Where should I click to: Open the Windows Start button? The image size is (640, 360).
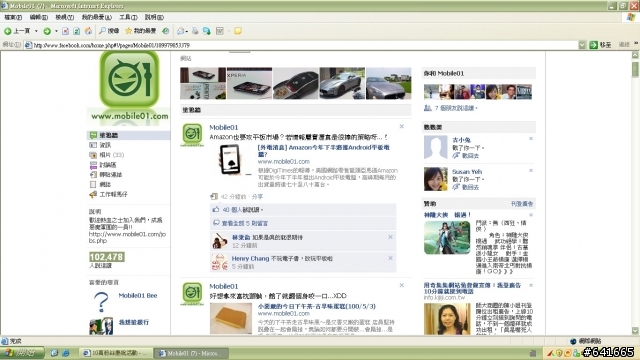[22, 353]
